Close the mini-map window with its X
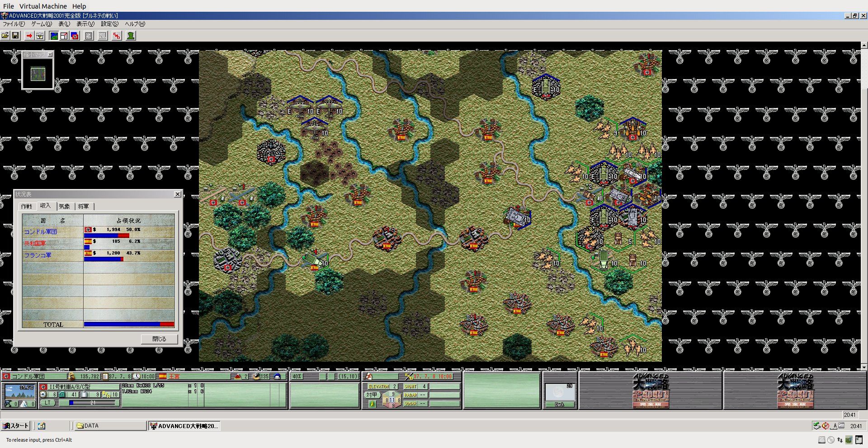This screenshot has height=448, width=868. [x=50, y=55]
